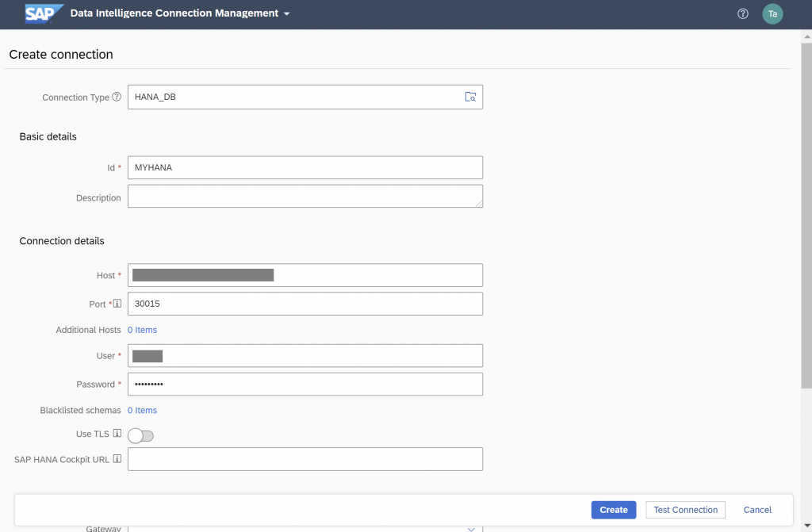Show SAP HANA Cockpit URL info icon
The height and width of the screenshot is (532, 812).
[x=117, y=459]
